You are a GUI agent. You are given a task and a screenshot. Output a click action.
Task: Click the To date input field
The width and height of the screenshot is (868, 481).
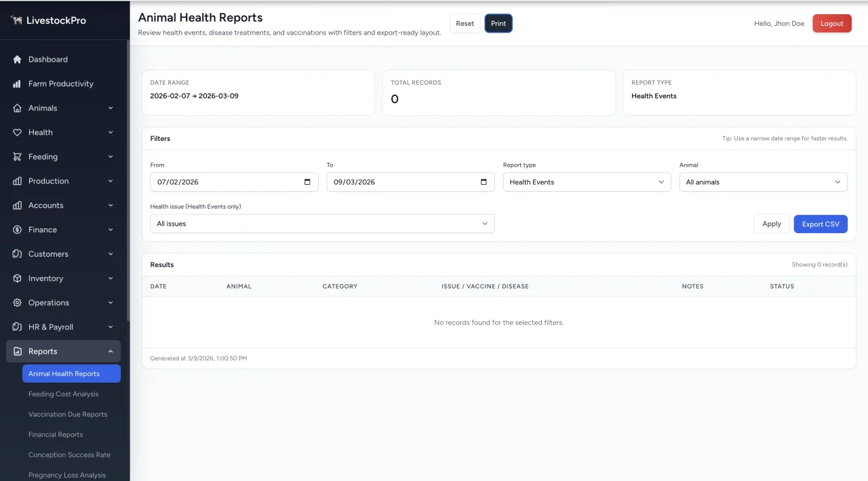click(410, 182)
